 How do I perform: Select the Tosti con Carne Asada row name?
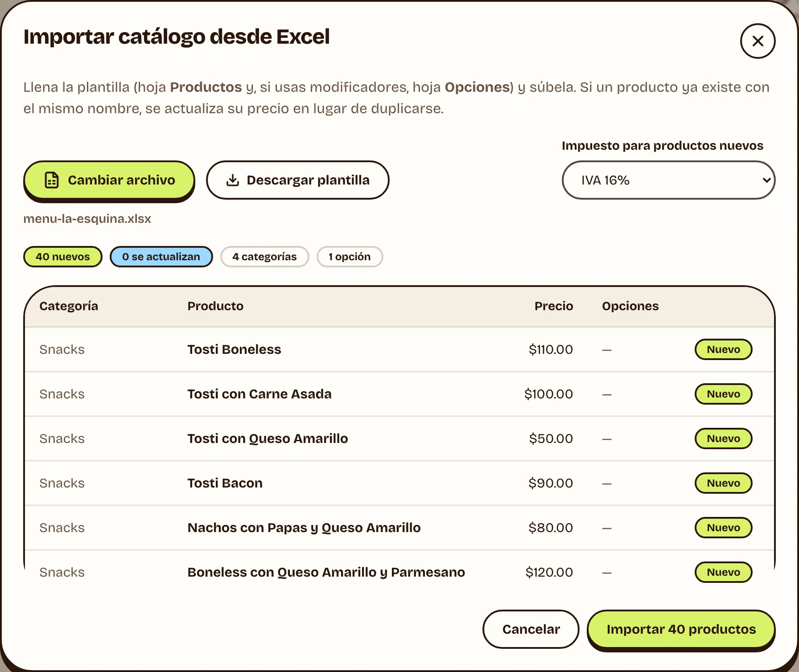click(259, 394)
